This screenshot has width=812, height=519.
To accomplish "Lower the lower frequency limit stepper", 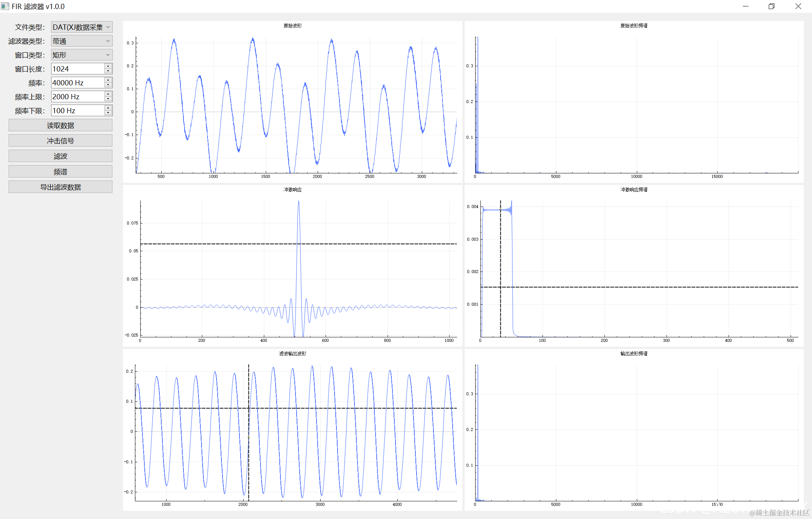I will pyautogui.click(x=108, y=113).
